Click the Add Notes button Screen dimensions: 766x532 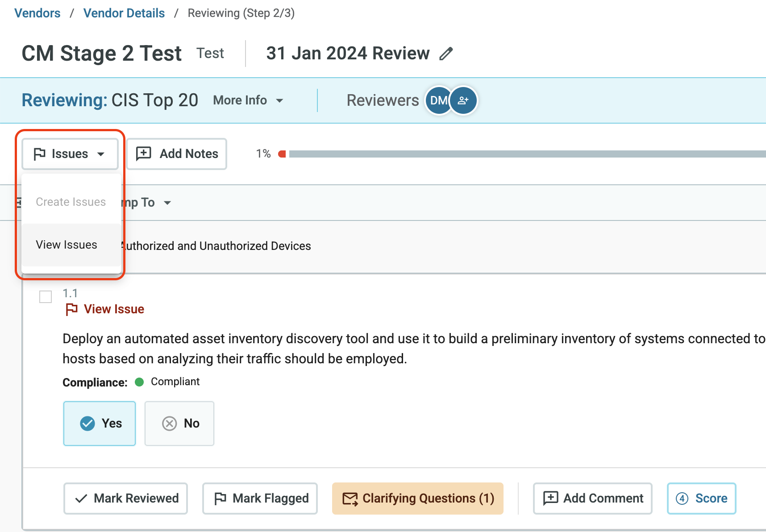pos(177,154)
